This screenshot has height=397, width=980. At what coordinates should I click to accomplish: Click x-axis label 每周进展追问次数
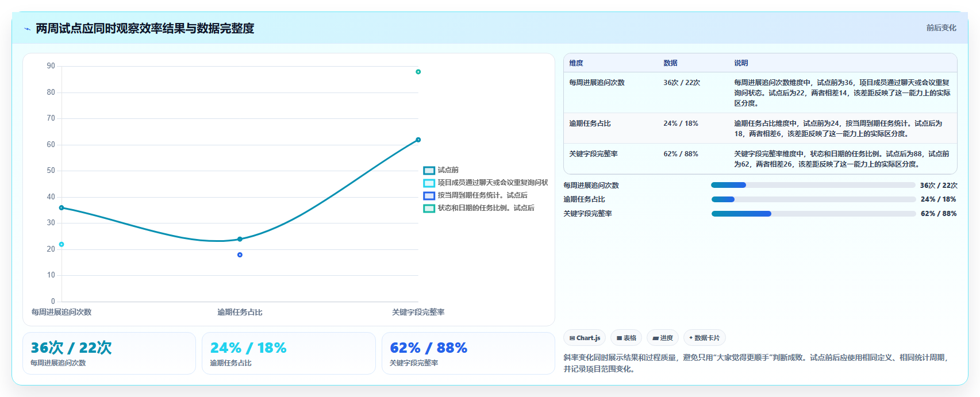[x=62, y=312]
